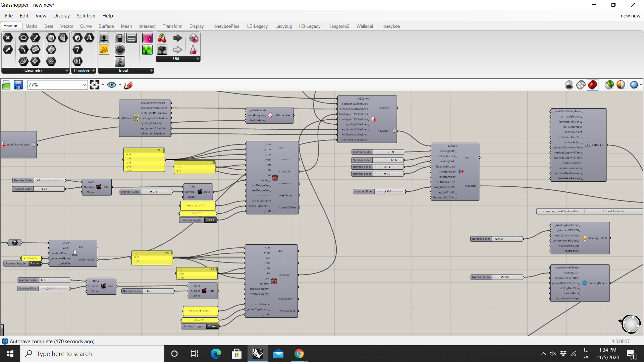Switch to the Ladybug tab
This screenshot has height=362, width=644.
coord(283,26)
